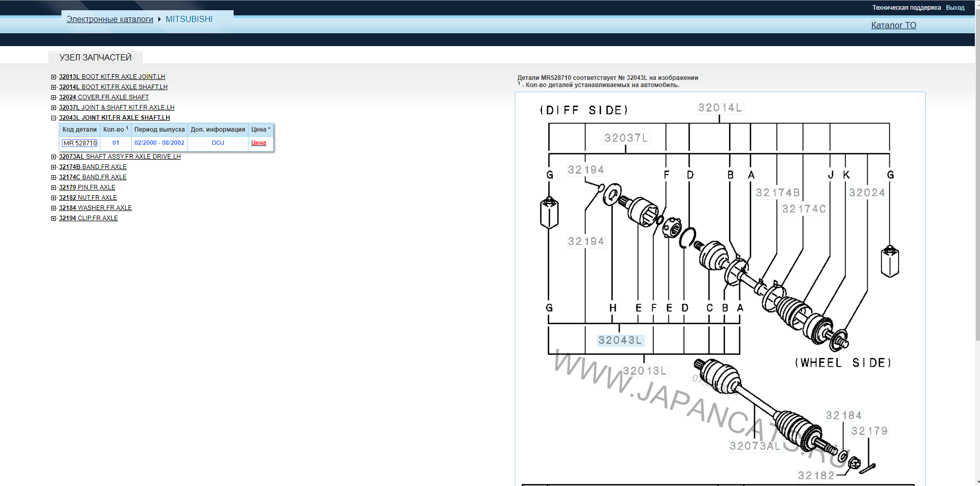Open the Каталог ТО link
This screenshot has height=486, width=980.
(x=893, y=25)
